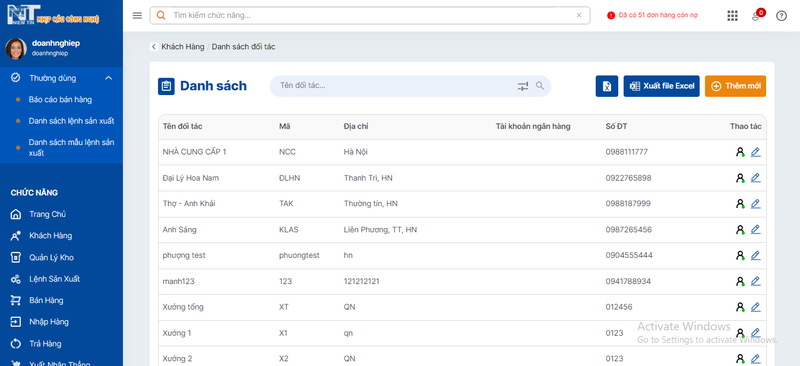Select address Thường tín, HN
The height and width of the screenshot is (366, 800).
[x=371, y=204]
